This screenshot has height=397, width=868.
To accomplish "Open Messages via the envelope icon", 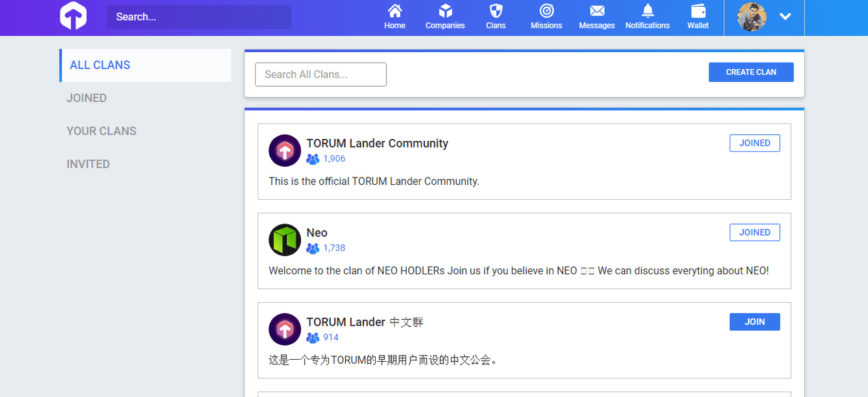I will [x=597, y=11].
